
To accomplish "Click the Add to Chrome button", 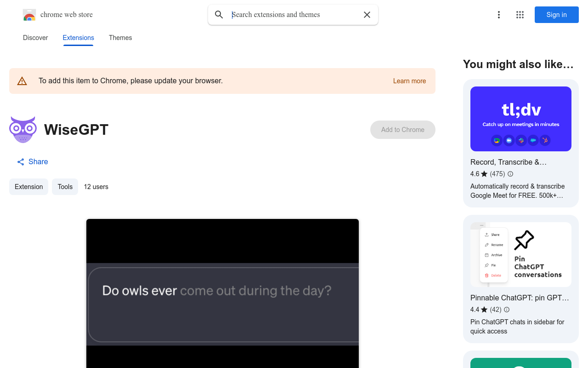I will pyautogui.click(x=403, y=130).
